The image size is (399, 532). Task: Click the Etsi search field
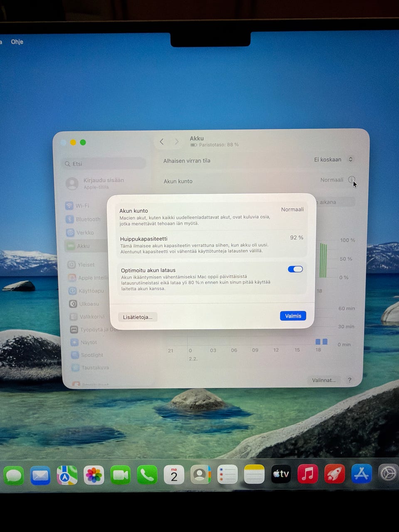pos(104,164)
